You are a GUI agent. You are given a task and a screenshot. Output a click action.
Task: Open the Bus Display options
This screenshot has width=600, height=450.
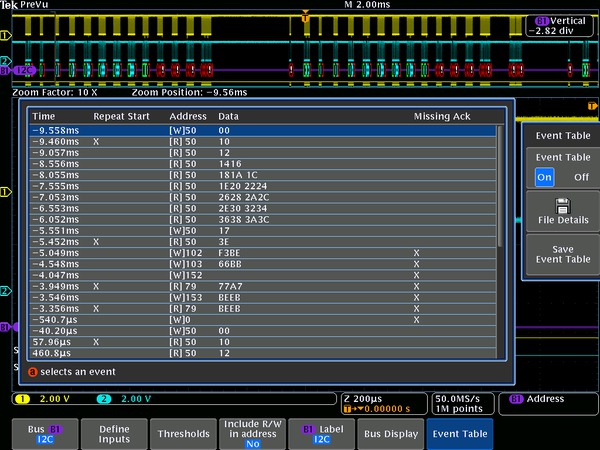(390, 433)
